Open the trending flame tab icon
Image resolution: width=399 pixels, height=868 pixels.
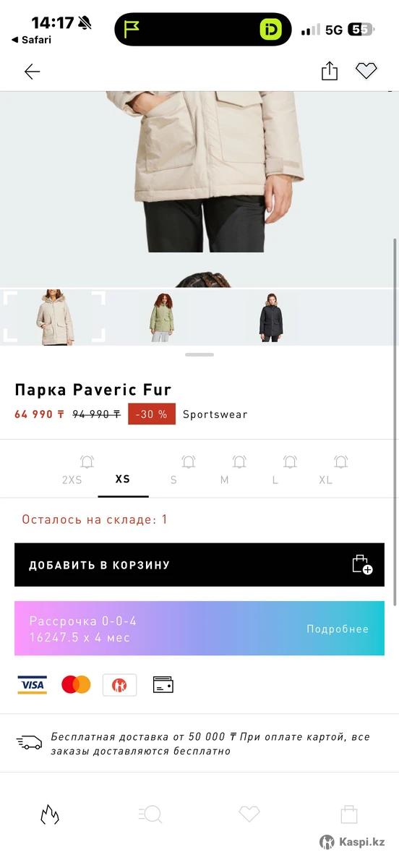click(x=49, y=814)
